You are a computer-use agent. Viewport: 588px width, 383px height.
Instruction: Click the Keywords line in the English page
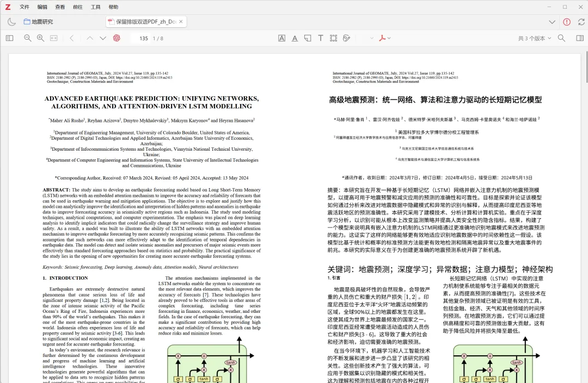coord(140,267)
